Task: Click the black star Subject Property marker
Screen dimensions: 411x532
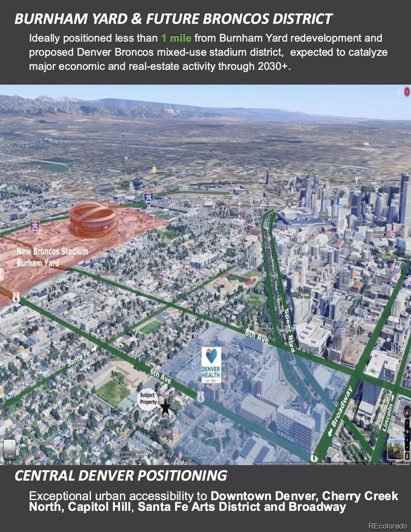Action: (x=165, y=407)
